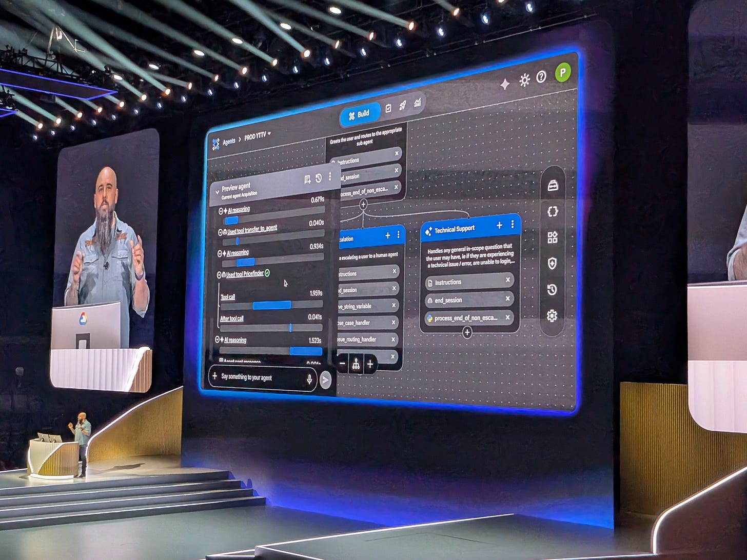Viewport: 747px width, 560px height.
Task: Remove the case_handler chip from the escalation node
Action: (x=394, y=322)
